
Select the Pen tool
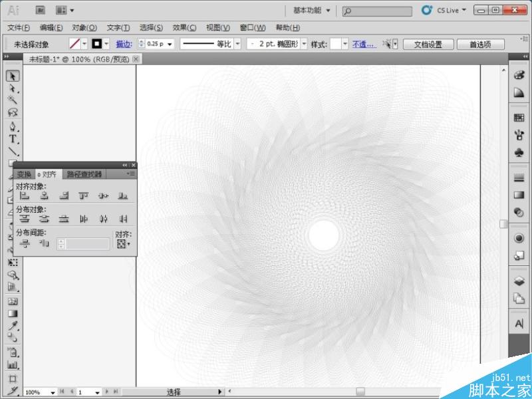click(13, 127)
